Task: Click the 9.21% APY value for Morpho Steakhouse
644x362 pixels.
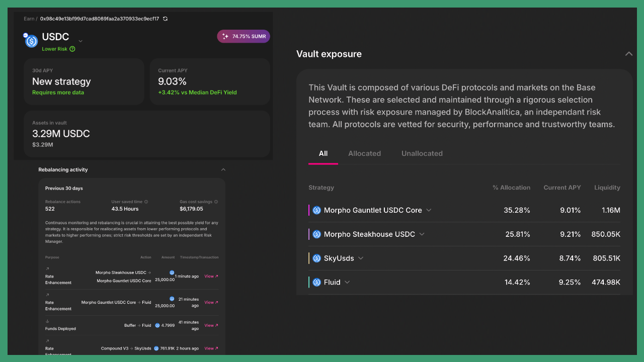Action: [570, 234]
